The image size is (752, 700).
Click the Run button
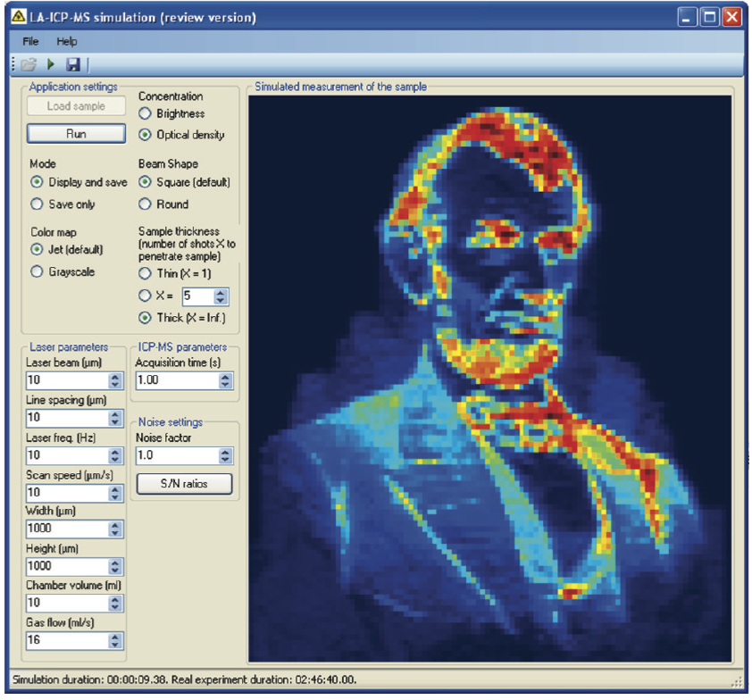coord(76,134)
